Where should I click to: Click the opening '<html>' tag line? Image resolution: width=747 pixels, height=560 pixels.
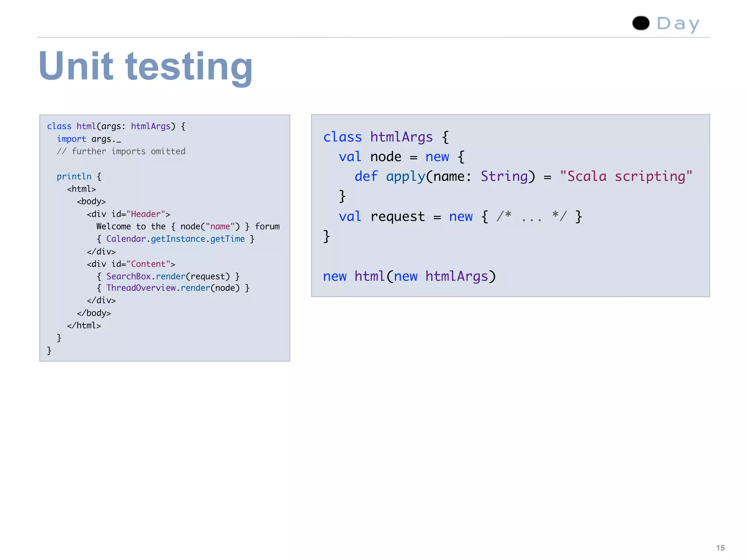81,189
